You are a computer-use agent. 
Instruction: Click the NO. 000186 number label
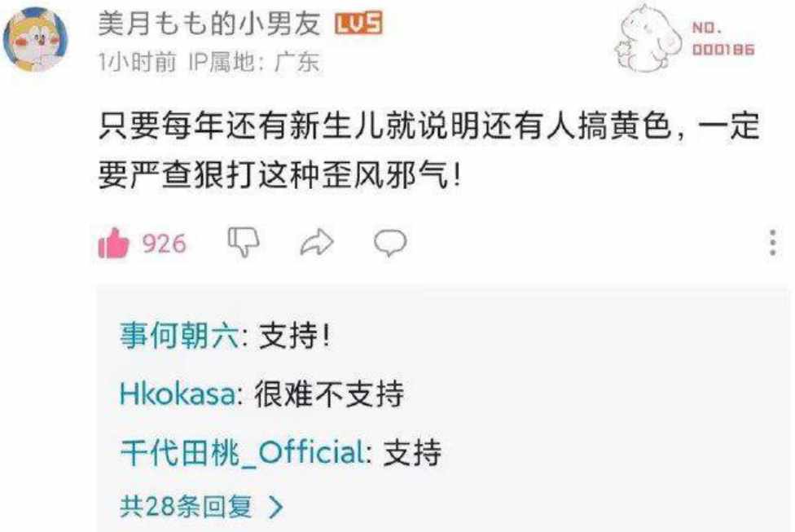click(x=723, y=38)
